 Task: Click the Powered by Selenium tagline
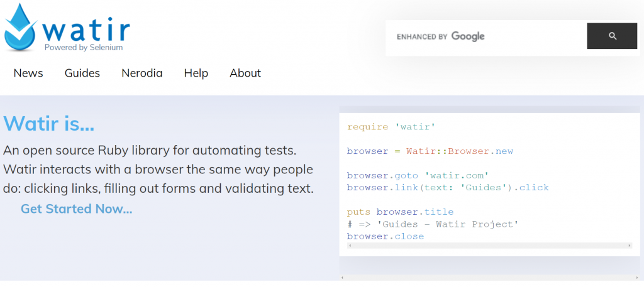(84, 48)
